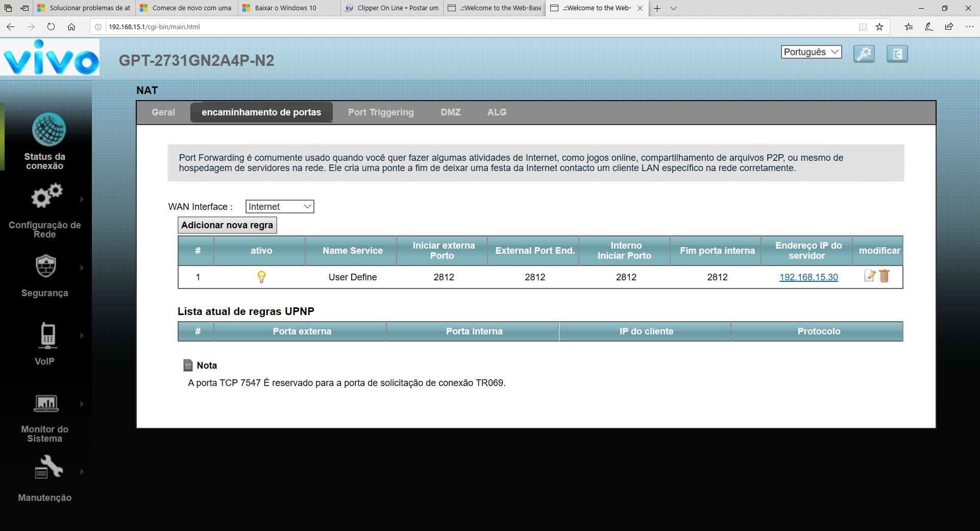Click the logout icon in header
Screen dimensions: 980x531
(897, 54)
